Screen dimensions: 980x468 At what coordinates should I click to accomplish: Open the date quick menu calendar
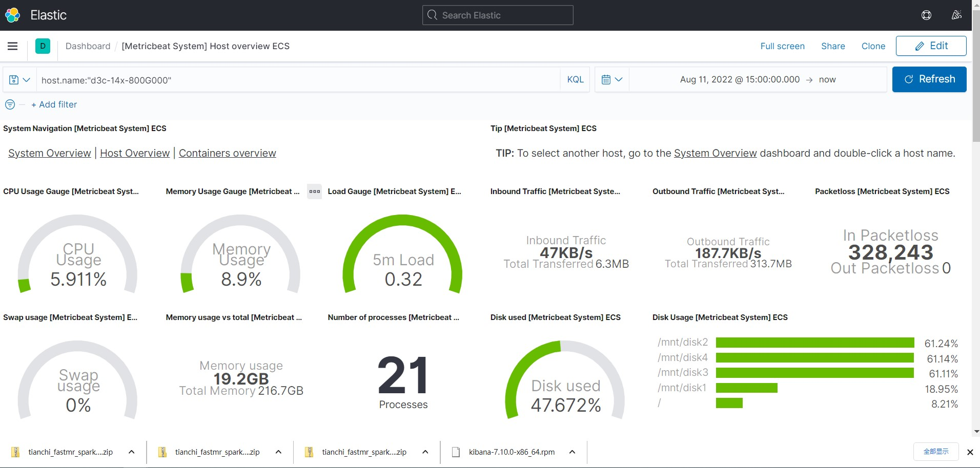click(x=612, y=80)
